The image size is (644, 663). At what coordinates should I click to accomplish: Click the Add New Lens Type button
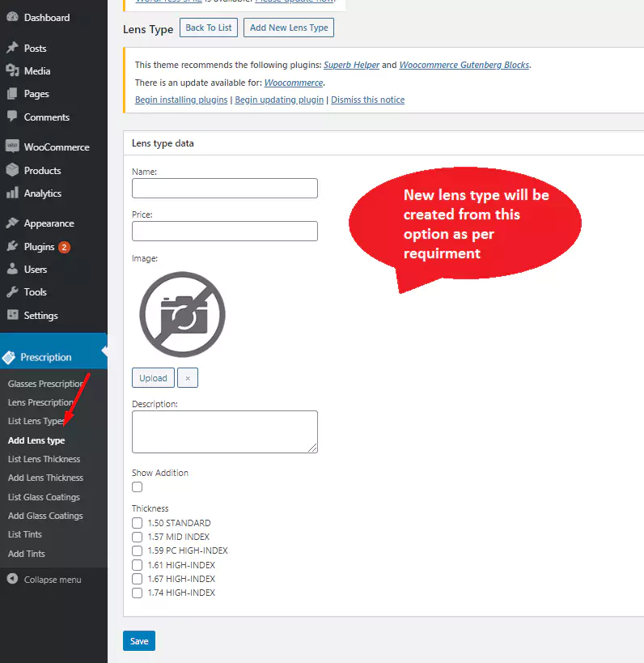[289, 28]
